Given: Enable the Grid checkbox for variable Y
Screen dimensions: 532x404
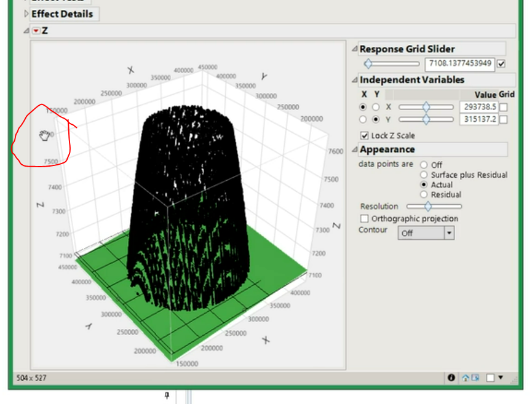Looking at the screenshot, I should (x=504, y=119).
